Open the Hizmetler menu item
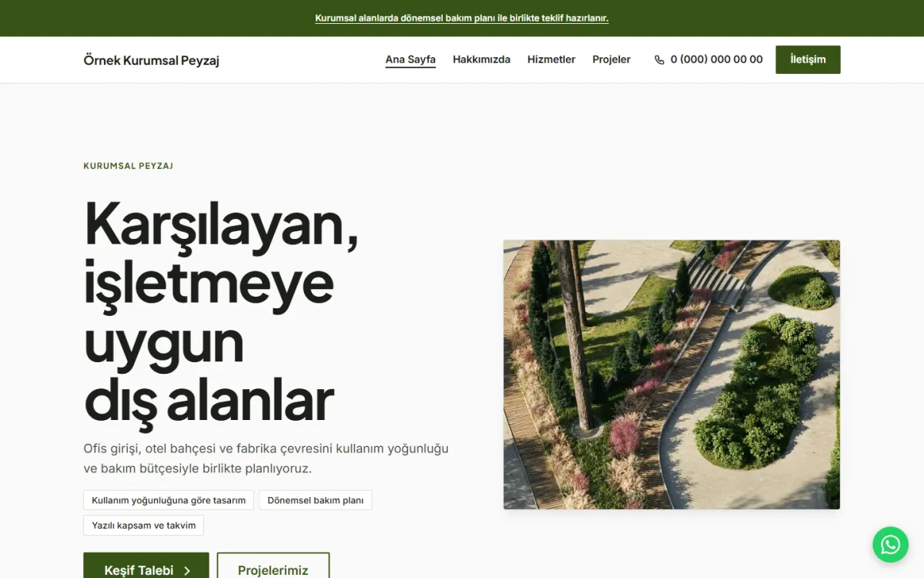This screenshot has height=578, width=924. 551,59
